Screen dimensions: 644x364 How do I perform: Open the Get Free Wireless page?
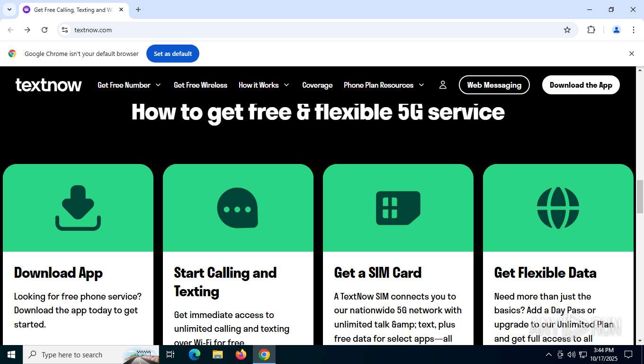[x=201, y=85]
